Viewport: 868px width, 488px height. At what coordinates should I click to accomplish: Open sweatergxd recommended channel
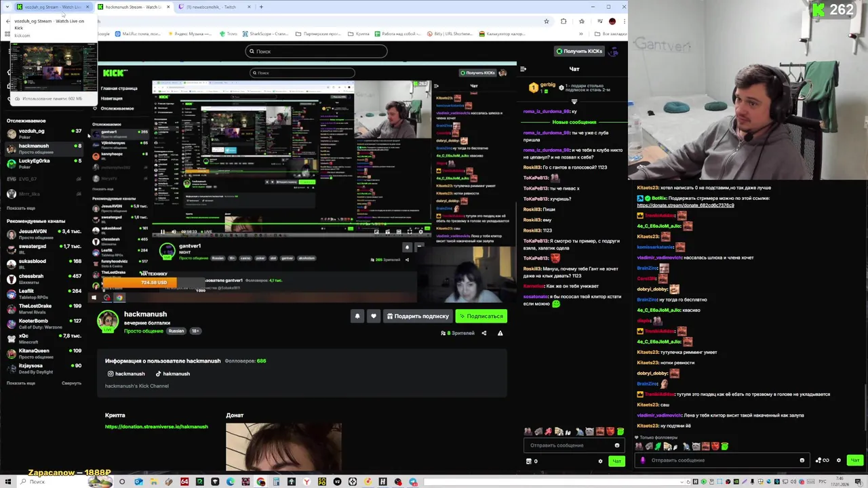pyautogui.click(x=45, y=248)
